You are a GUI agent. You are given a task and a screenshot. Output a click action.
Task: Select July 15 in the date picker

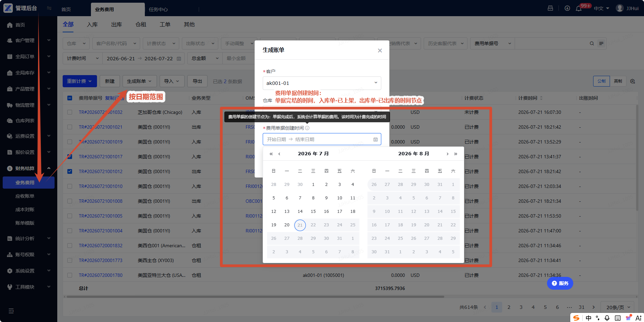pyautogui.click(x=313, y=212)
